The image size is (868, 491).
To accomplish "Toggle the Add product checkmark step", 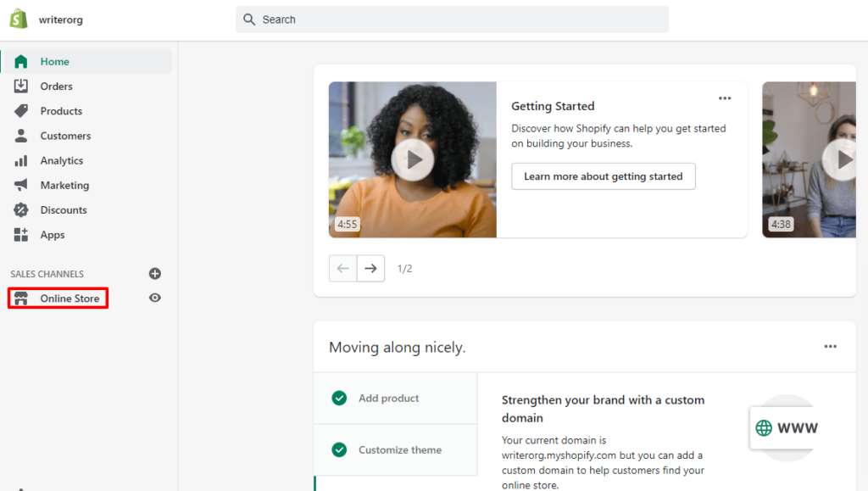I will point(340,399).
